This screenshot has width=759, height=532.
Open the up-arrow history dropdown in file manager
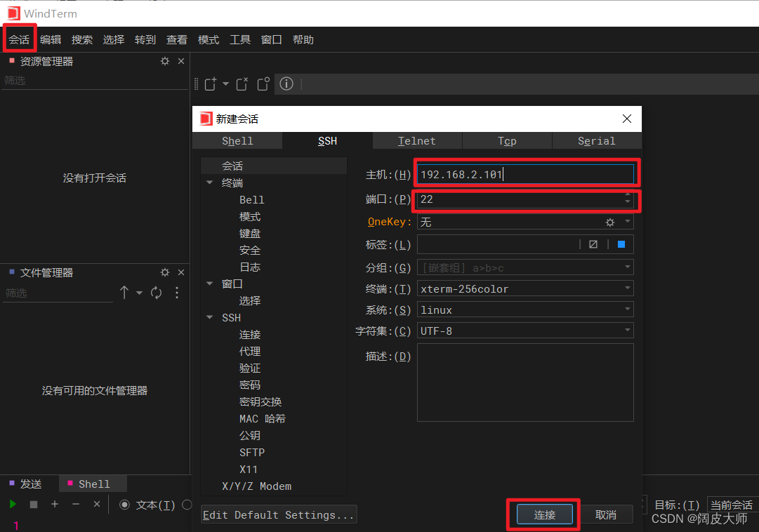click(x=140, y=293)
